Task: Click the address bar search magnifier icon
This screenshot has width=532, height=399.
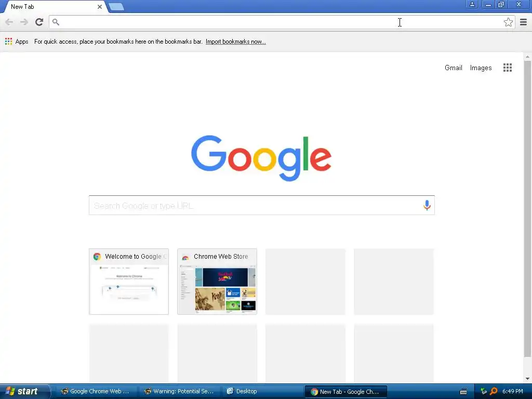Action: pyautogui.click(x=56, y=22)
